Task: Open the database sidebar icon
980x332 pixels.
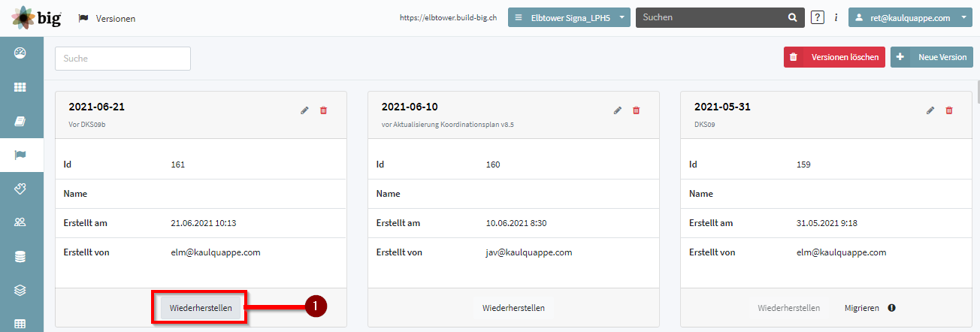Action: (x=21, y=257)
